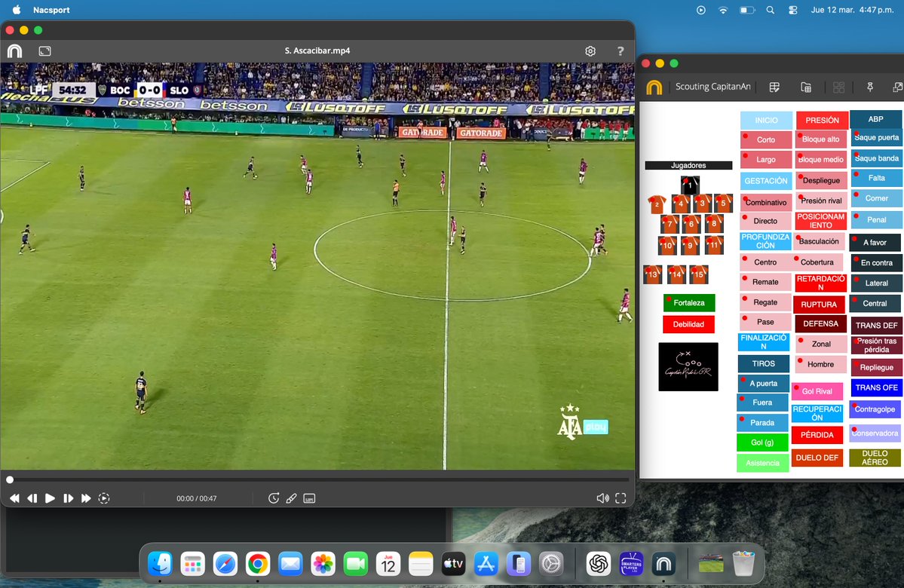
Task: Open help question mark in player
Action: click(x=621, y=51)
